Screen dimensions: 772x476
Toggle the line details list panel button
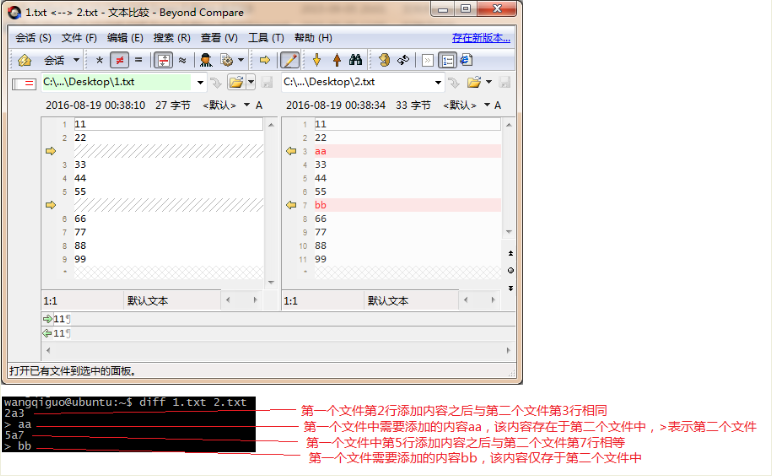[x=448, y=61]
